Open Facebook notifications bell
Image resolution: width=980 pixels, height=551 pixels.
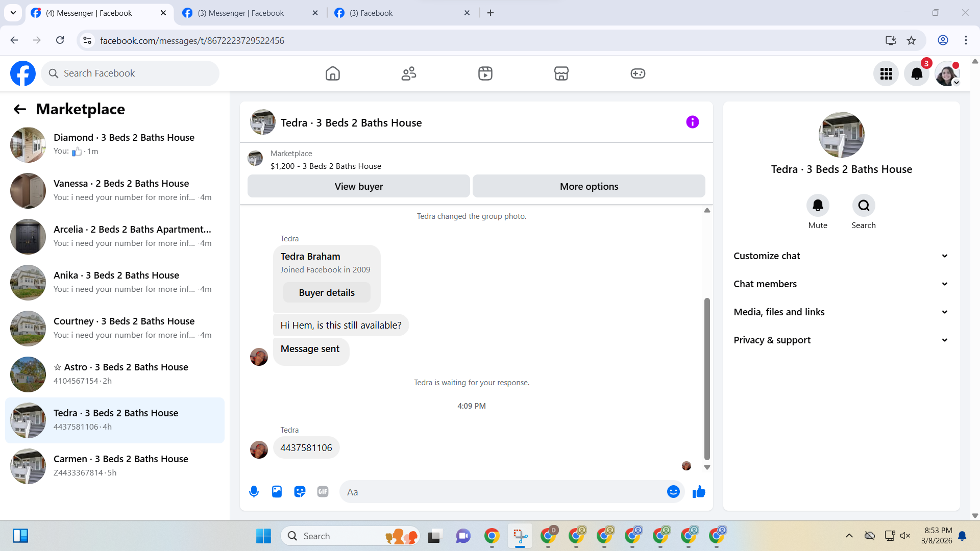pyautogui.click(x=917, y=73)
